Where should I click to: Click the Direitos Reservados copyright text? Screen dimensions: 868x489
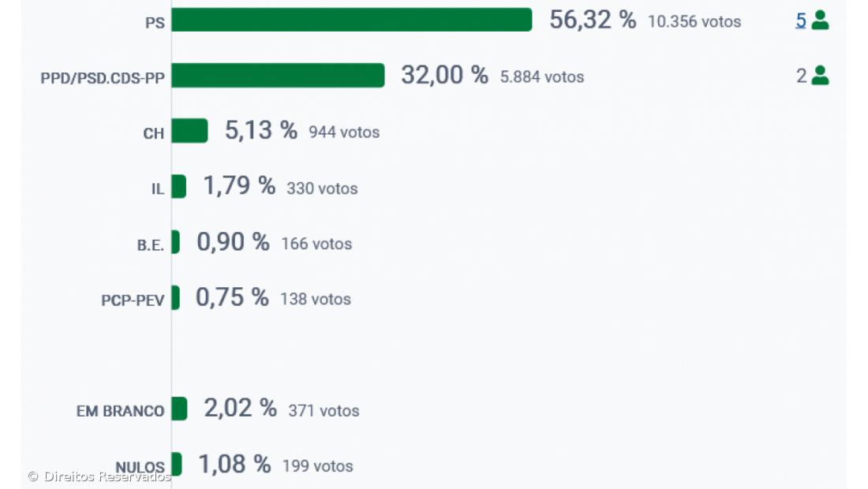click(99, 476)
